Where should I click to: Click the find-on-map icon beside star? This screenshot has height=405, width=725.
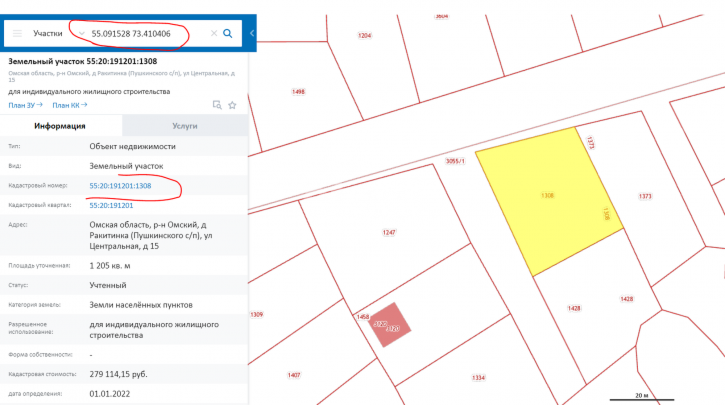pyautogui.click(x=216, y=105)
